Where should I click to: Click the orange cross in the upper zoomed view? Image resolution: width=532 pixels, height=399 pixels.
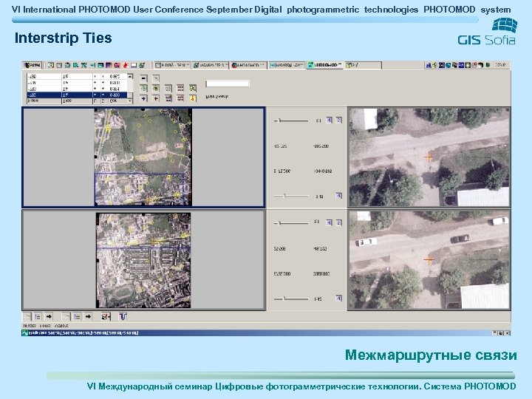(429, 157)
